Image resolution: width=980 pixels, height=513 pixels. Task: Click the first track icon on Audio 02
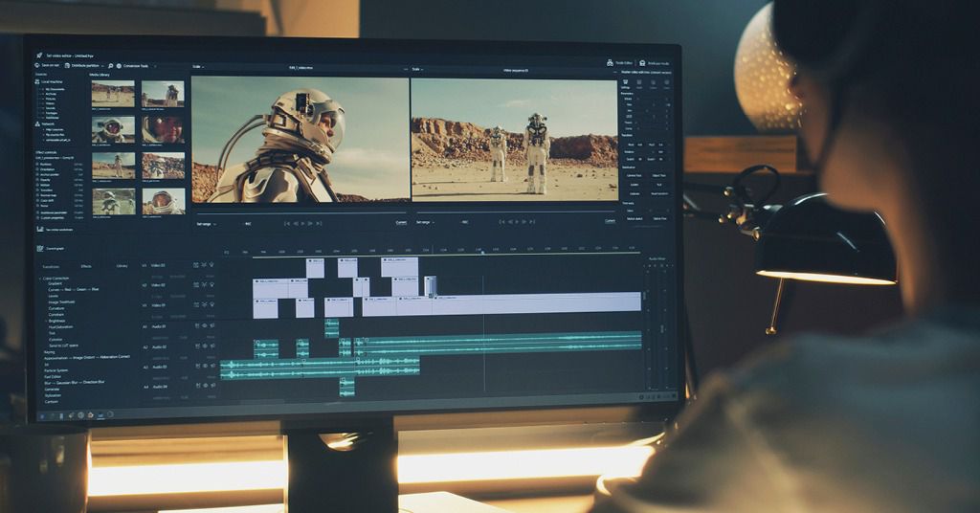[x=197, y=346]
